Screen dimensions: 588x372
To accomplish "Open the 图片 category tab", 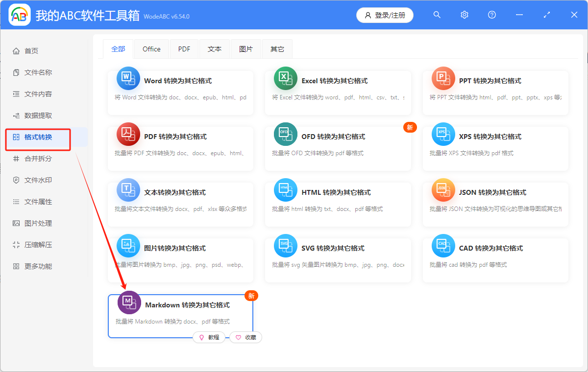I will [245, 48].
